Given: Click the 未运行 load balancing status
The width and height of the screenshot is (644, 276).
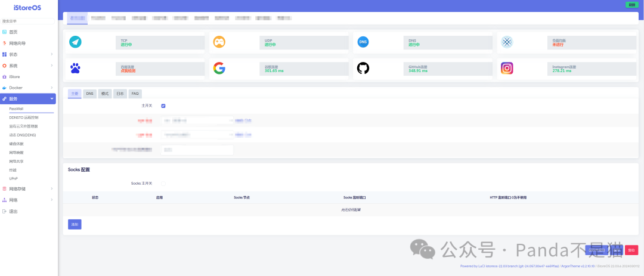Looking at the screenshot, I should (x=558, y=44).
